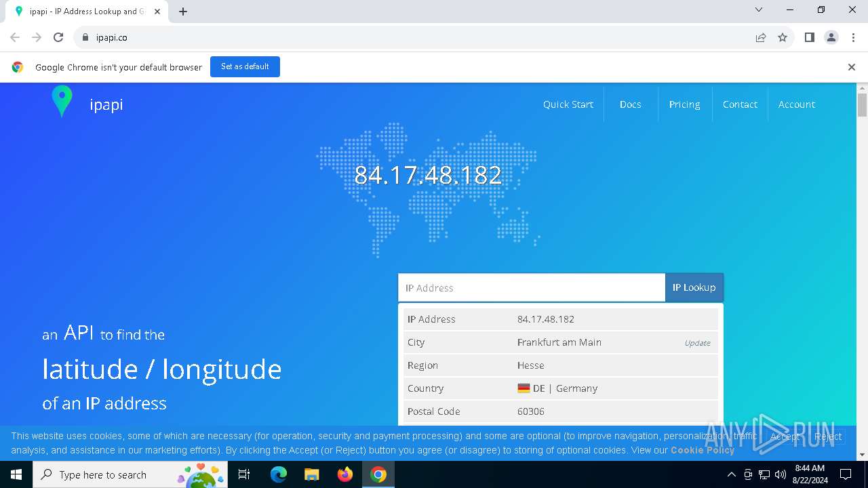
Task: Select the IP Address value 84.17.48.182 in table
Action: 546,319
